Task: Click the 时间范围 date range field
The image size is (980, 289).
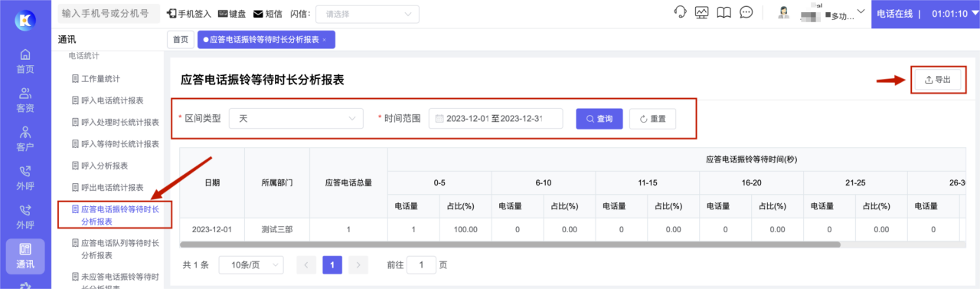Action: click(495, 119)
